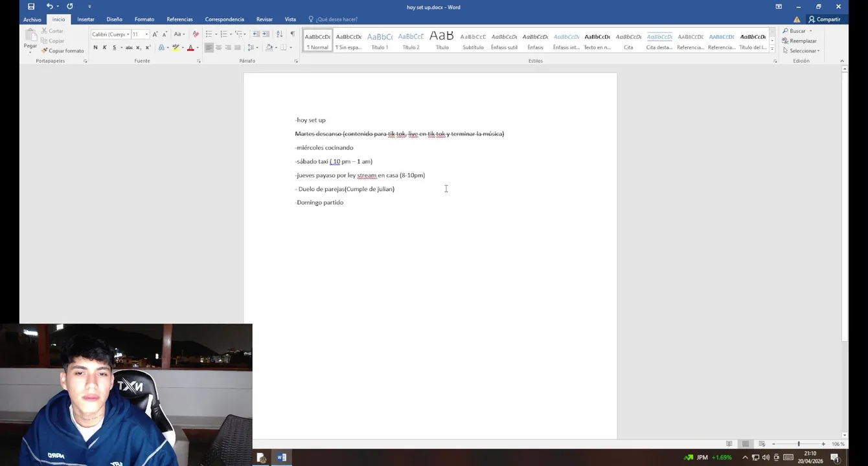Open the multilevel list menu
The height and width of the screenshot is (466, 868).
[239, 34]
